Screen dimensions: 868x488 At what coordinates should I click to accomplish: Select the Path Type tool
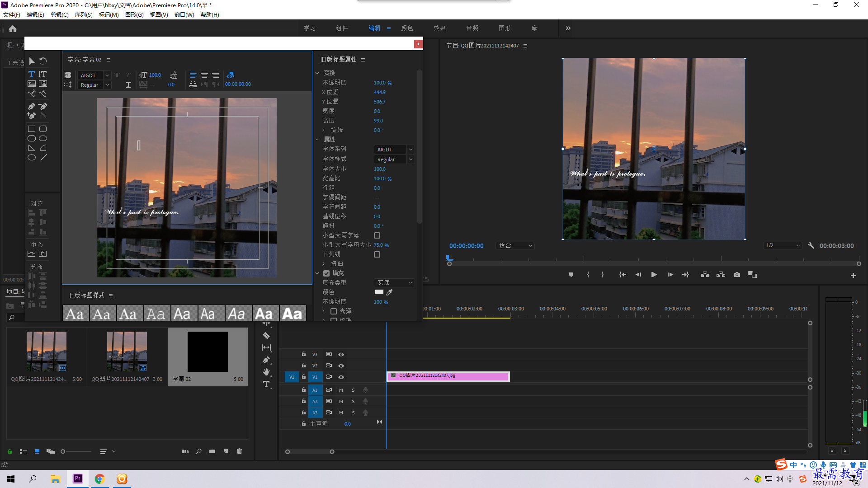(32, 94)
